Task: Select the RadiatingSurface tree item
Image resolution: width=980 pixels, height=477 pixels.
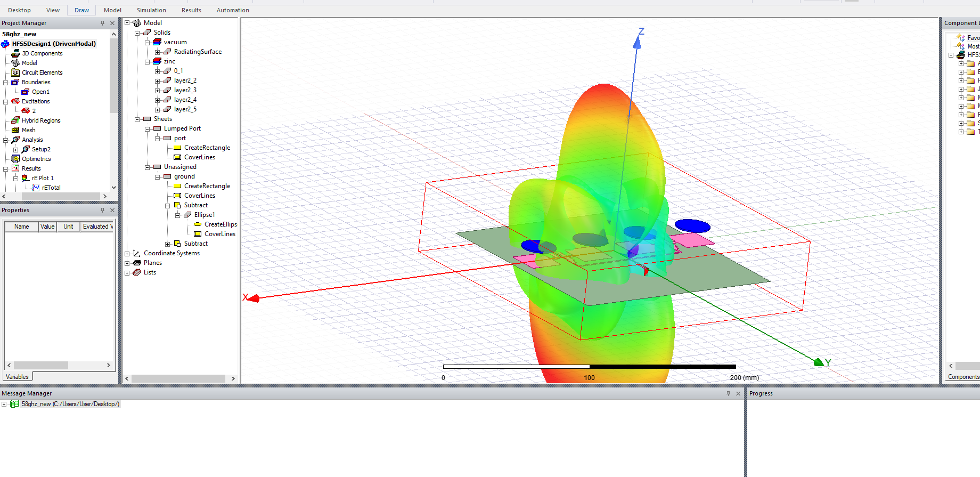Action: (x=198, y=52)
